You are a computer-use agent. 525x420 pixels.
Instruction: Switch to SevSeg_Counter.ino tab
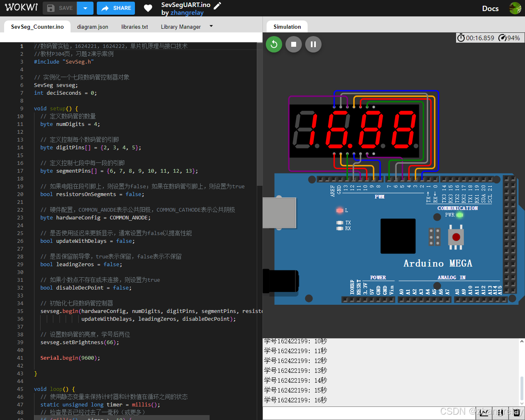(x=37, y=27)
